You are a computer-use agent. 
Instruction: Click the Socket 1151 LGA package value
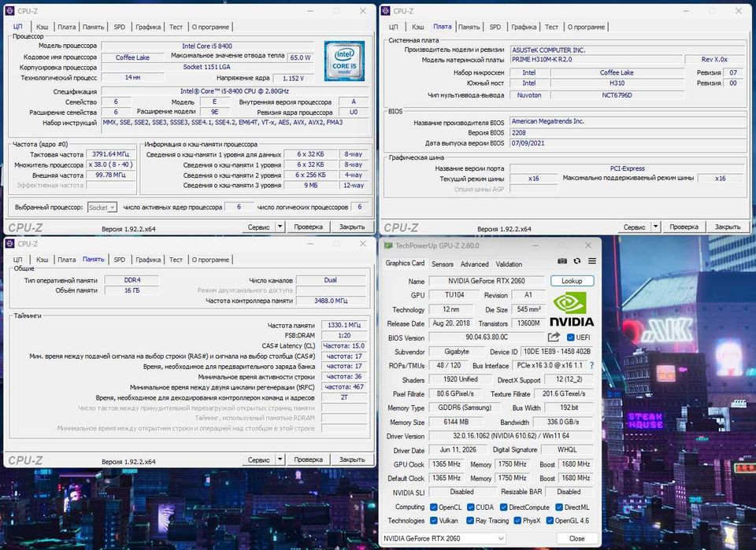click(x=207, y=67)
